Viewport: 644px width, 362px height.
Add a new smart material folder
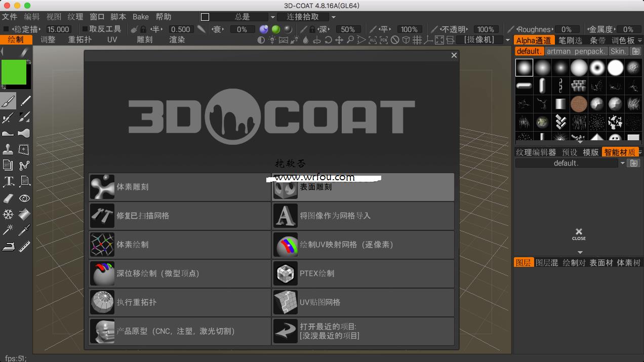(x=633, y=163)
